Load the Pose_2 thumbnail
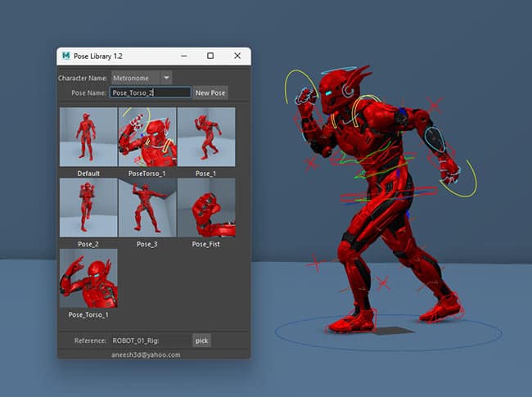Screen dimensions: 532x397 click(88, 208)
